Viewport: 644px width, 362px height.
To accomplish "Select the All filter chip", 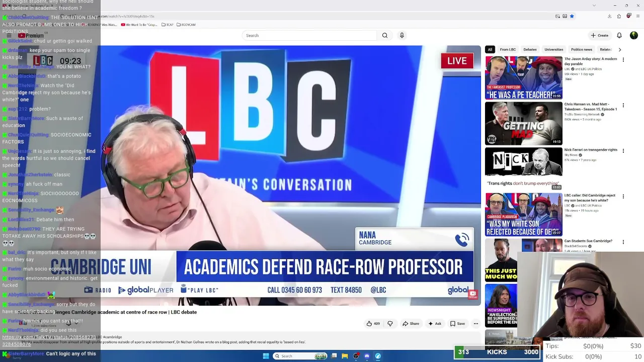I will coord(490,50).
